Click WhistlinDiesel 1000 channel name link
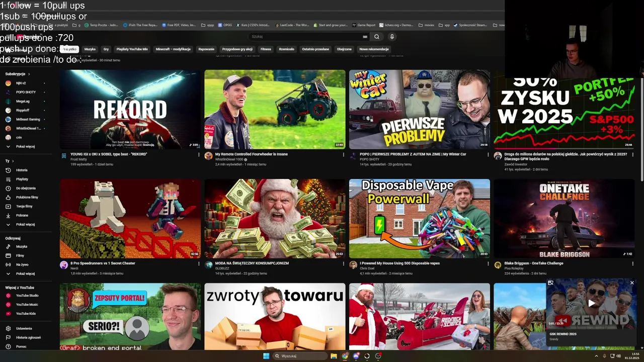The height and width of the screenshot is (362, 644). (229, 159)
